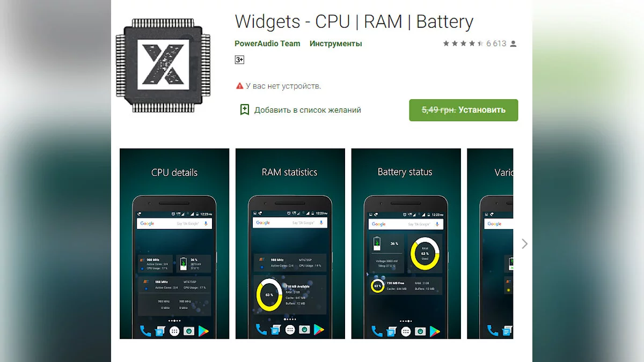Click the 3+ age rating badge
The image size is (644, 362).
click(x=239, y=60)
